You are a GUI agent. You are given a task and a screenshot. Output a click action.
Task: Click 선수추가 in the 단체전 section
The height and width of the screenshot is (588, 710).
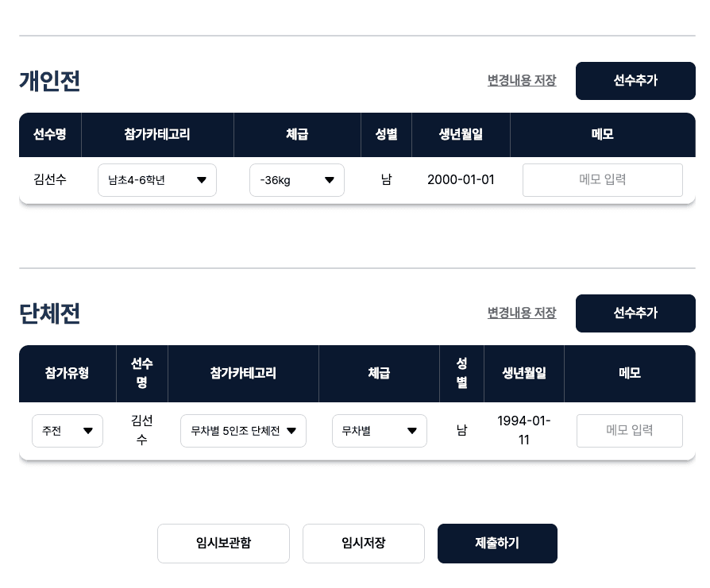coord(635,313)
